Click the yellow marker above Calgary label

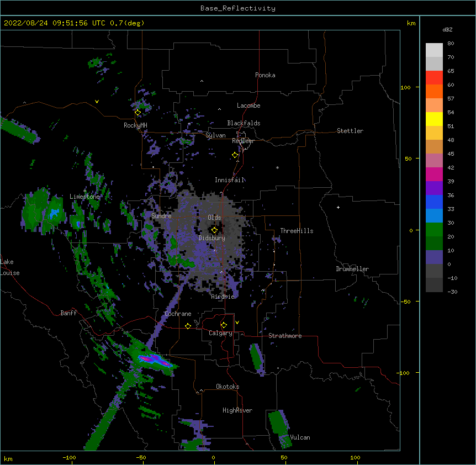pyautogui.click(x=224, y=325)
